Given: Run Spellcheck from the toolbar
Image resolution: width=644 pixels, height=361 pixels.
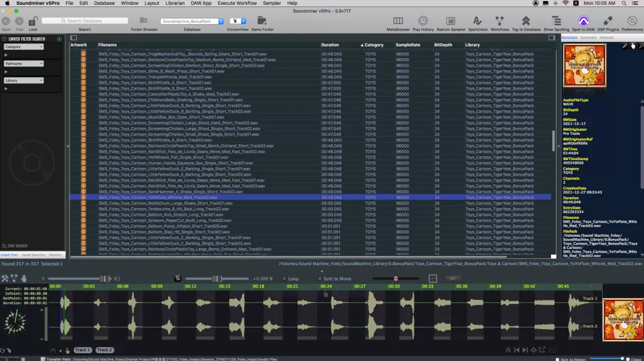Looking at the screenshot, I should pos(477,21).
